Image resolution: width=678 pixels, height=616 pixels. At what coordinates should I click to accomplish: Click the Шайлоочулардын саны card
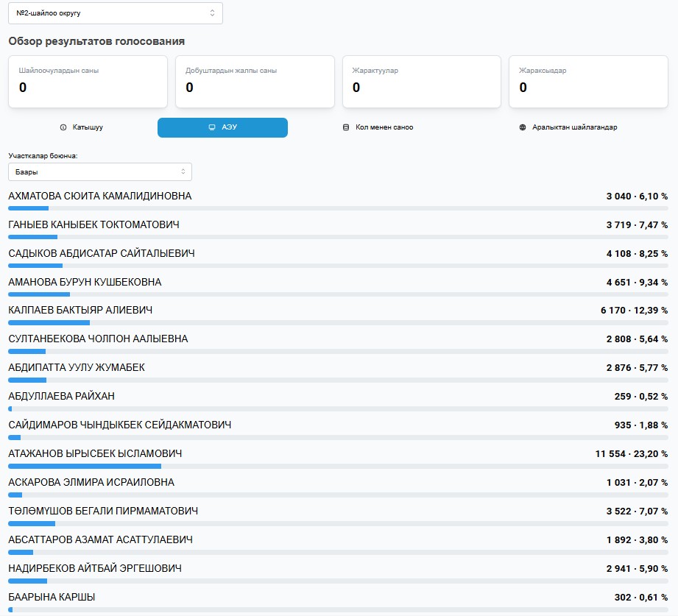(88, 81)
